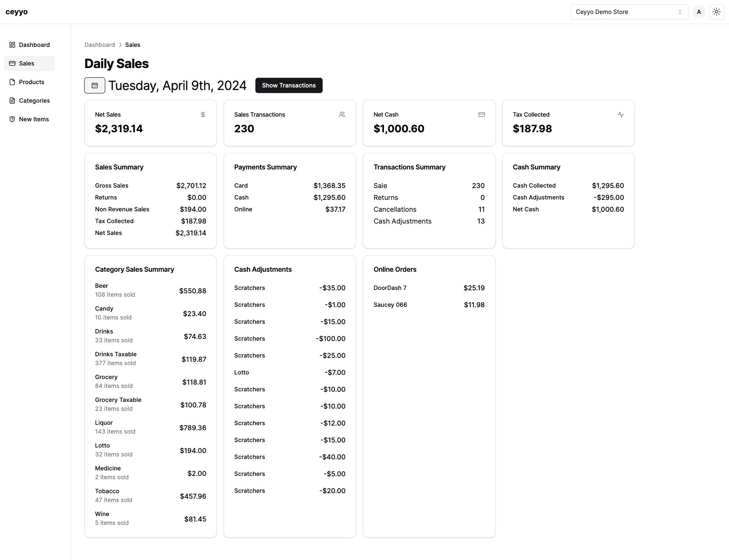729x560 pixels.
Task: Click the dollar icon on Net Sales card
Action: (x=203, y=114)
